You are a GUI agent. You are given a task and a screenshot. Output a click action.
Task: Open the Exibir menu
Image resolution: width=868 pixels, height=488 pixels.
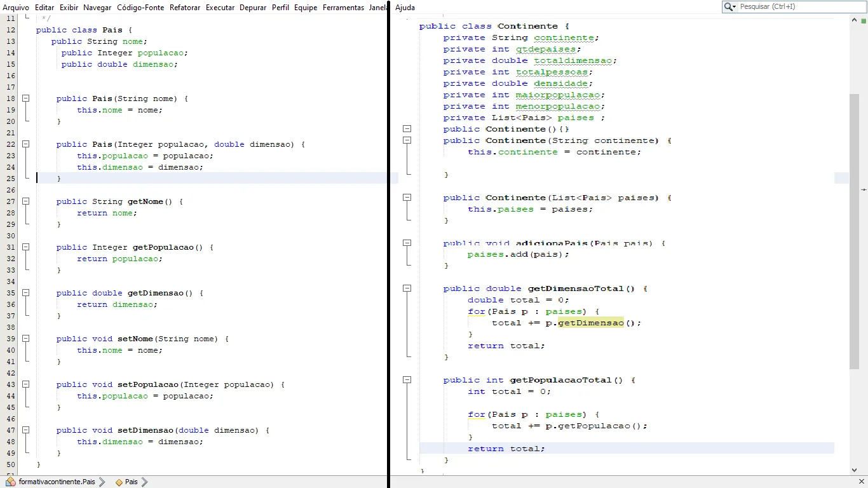[69, 8]
